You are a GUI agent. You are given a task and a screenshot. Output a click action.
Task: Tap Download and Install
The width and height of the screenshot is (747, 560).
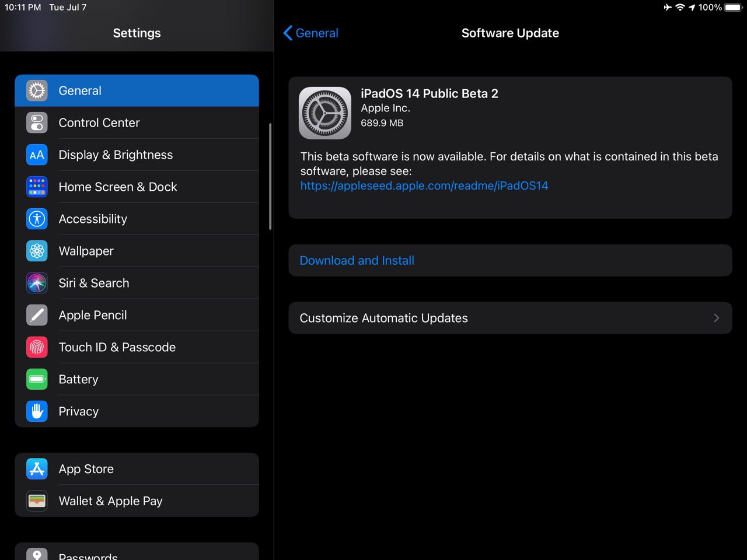pyautogui.click(x=510, y=260)
